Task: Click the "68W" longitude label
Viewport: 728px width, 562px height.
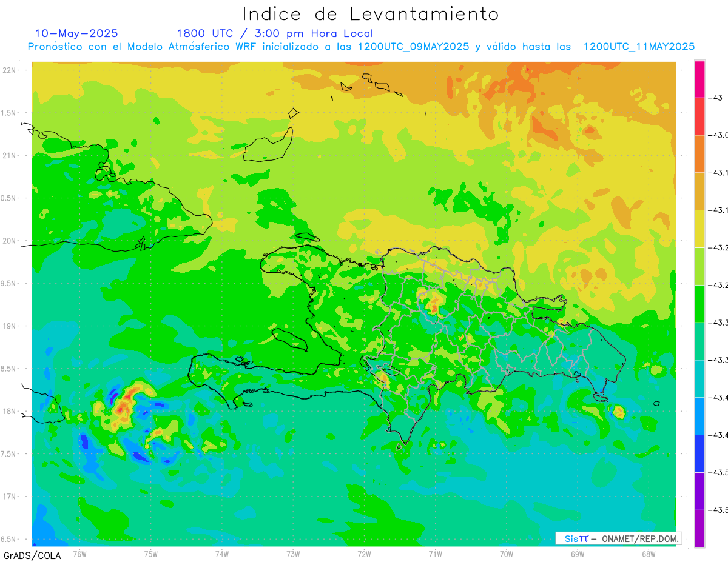Action: point(648,554)
